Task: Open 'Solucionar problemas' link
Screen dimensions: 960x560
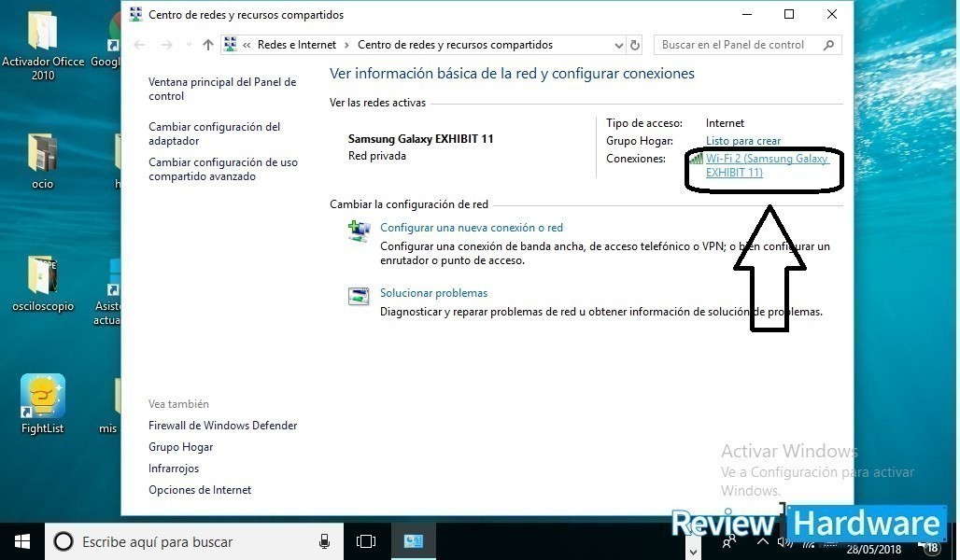Action: tap(433, 293)
